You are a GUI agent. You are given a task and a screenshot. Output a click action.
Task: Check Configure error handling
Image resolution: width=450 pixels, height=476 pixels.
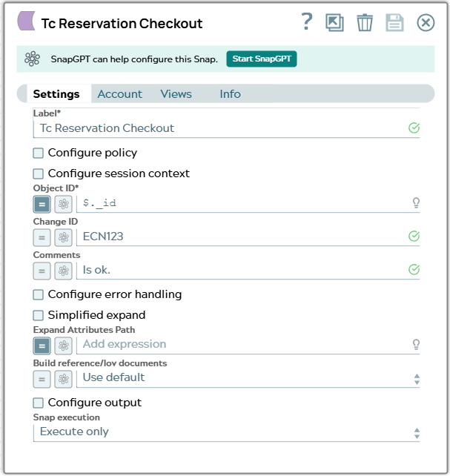click(39, 294)
